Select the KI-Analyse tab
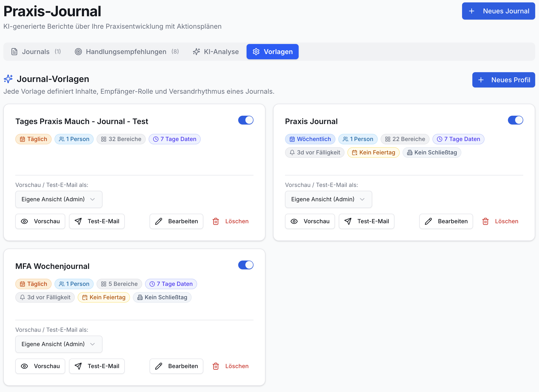 click(x=216, y=52)
